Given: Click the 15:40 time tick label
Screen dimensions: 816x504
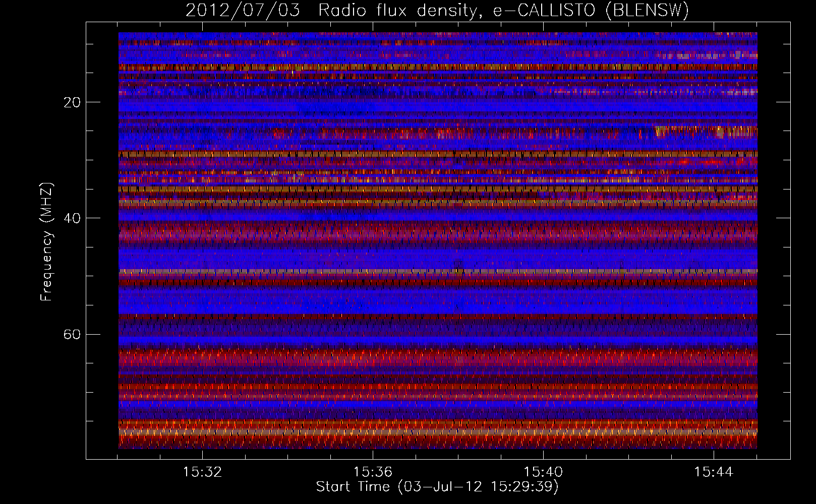Looking at the screenshot, I should click(x=543, y=472).
